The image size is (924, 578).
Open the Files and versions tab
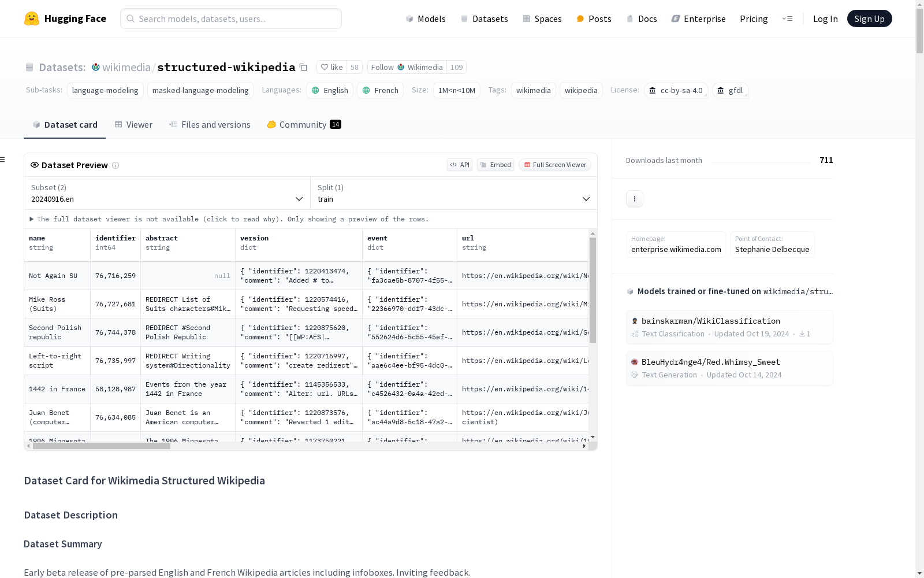pos(210,124)
